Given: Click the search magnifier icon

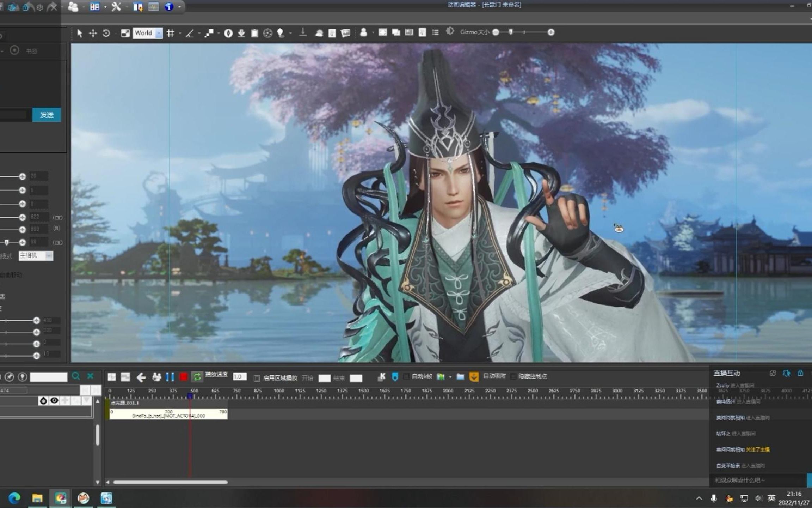Looking at the screenshot, I should point(76,376).
